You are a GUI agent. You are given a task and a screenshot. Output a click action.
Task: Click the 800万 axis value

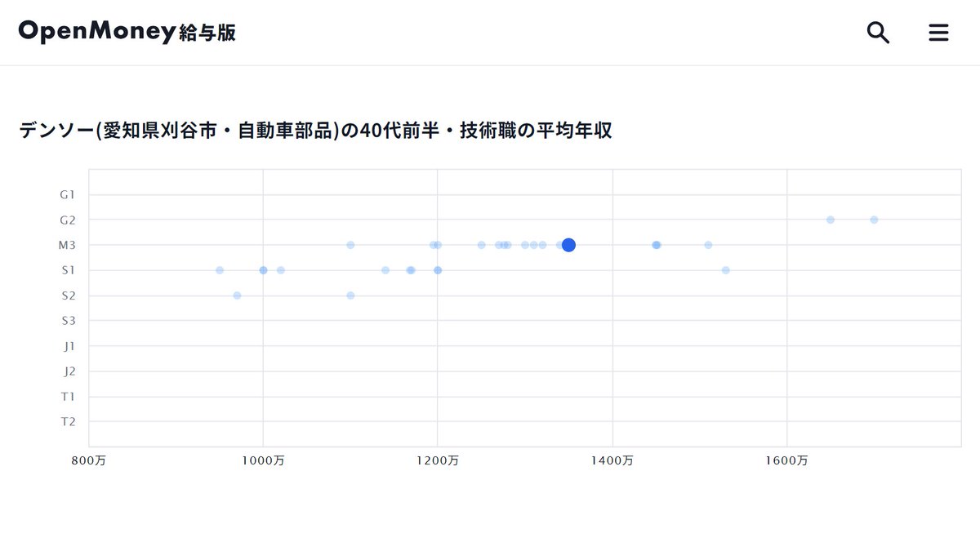coord(89,460)
